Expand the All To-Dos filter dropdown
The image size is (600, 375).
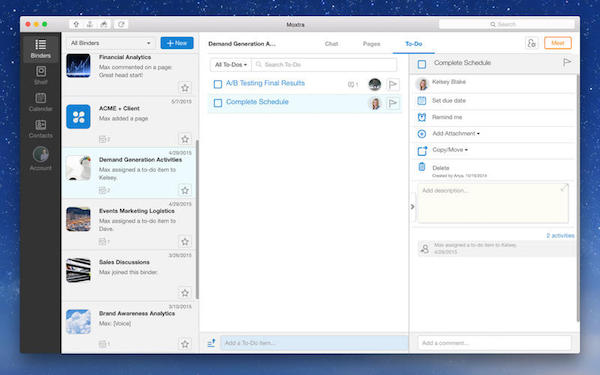coord(231,65)
